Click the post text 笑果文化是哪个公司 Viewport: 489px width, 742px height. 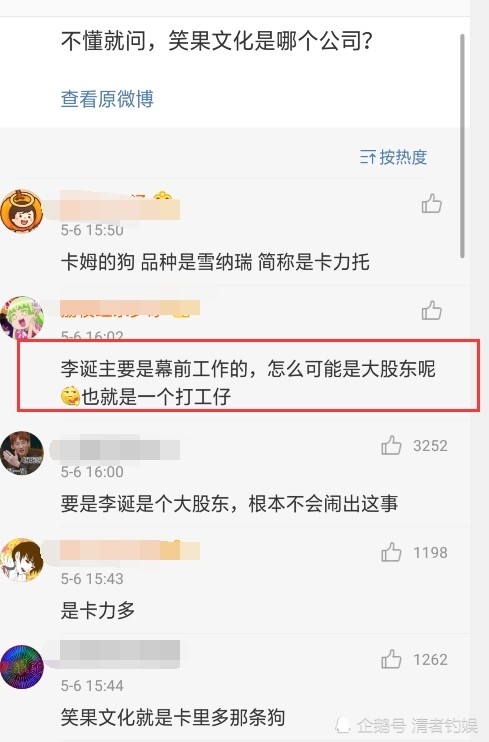click(x=217, y=41)
